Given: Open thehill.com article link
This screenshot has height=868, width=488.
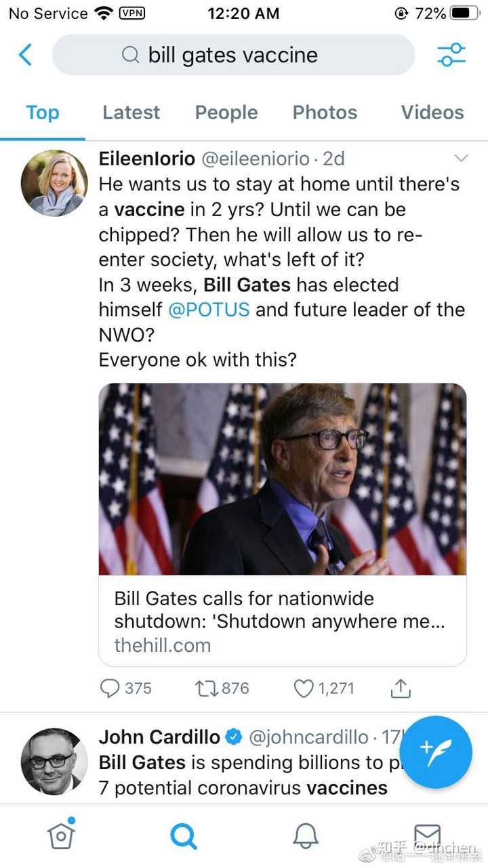Looking at the screenshot, I should 283,621.
